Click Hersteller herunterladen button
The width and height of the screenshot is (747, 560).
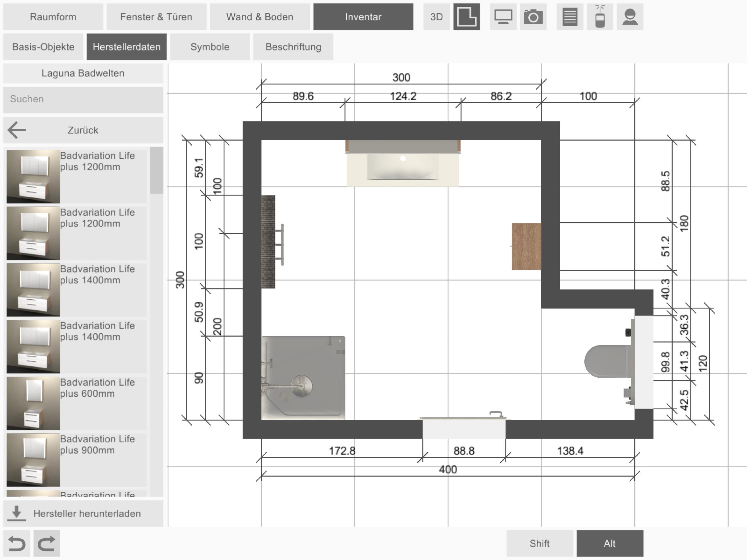[83, 514]
